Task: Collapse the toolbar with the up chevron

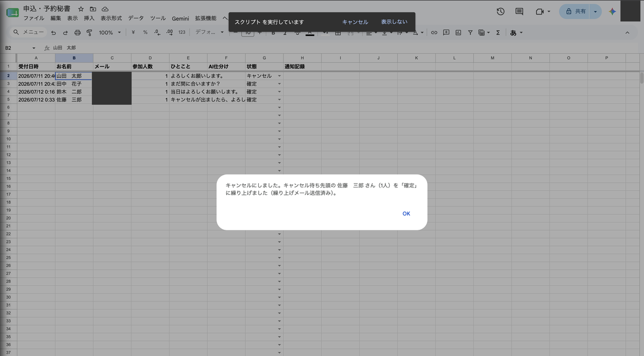Action: (x=627, y=33)
